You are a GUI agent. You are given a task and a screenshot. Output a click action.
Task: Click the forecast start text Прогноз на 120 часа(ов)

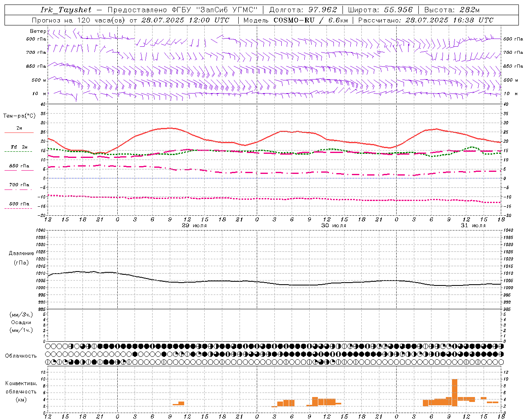79,20
